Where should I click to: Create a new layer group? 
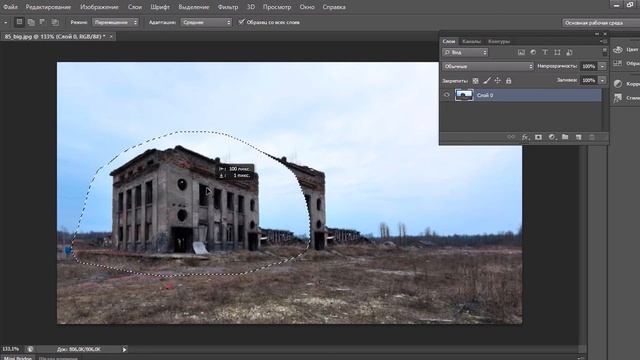(x=565, y=137)
